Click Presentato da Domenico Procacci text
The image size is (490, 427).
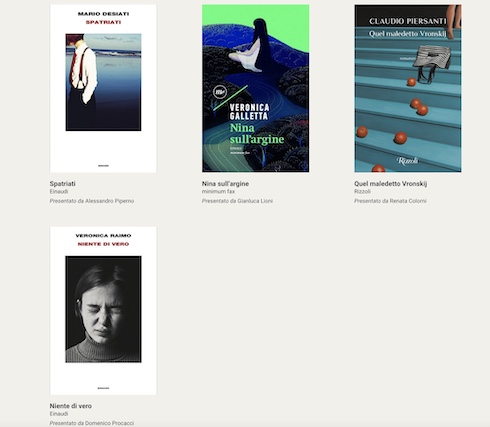point(92,423)
